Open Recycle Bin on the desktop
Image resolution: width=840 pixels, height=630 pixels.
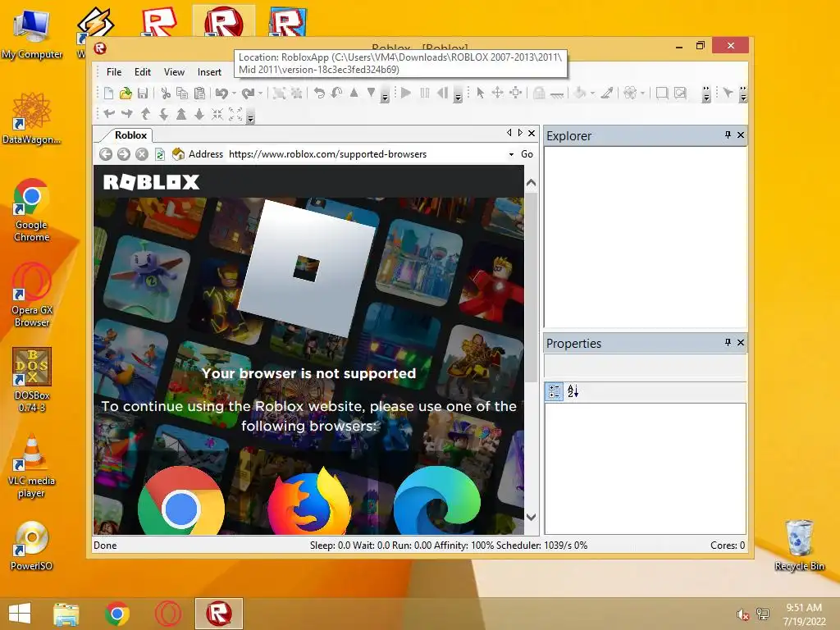tap(799, 545)
